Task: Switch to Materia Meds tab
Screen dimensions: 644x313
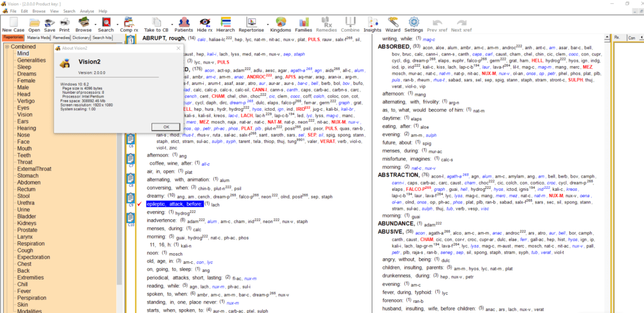Action: (x=38, y=37)
